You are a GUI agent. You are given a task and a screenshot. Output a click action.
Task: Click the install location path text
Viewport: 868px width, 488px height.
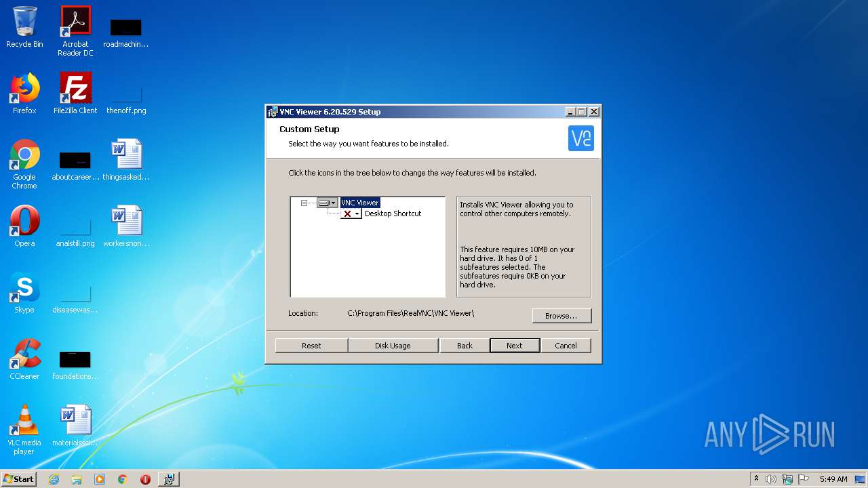[411, 313]
